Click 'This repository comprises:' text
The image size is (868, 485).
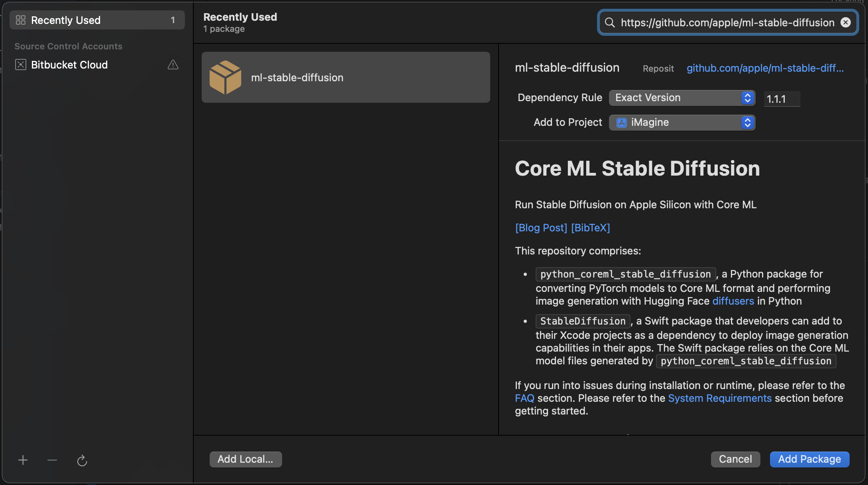tap(578, 251)
